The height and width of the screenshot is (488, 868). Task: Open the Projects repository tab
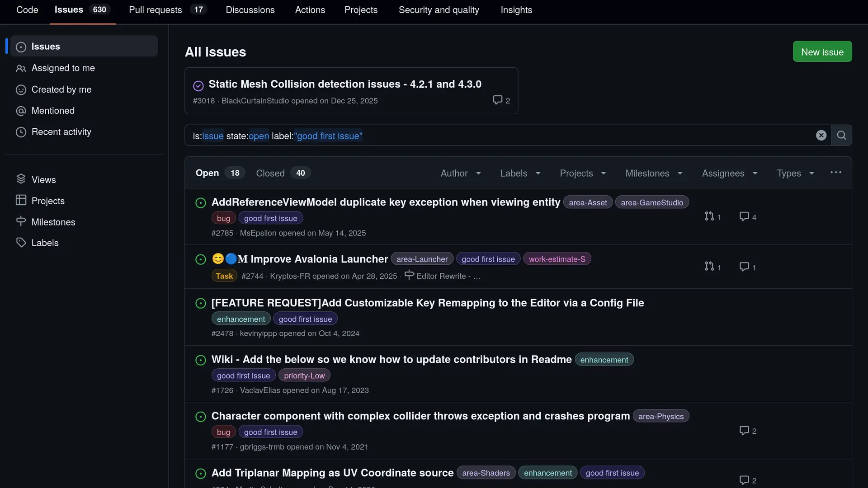click(x=361, y=10)
